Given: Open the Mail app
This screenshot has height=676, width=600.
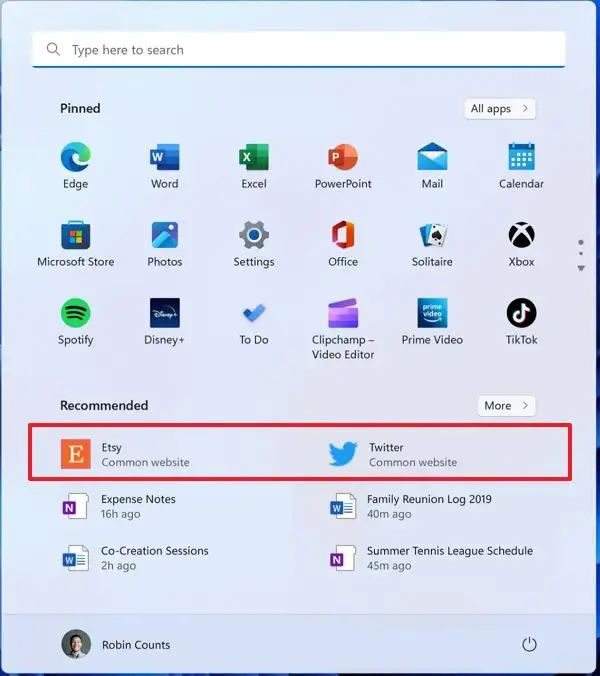Looking at the screenshot, I should click(x=432, y=166).
